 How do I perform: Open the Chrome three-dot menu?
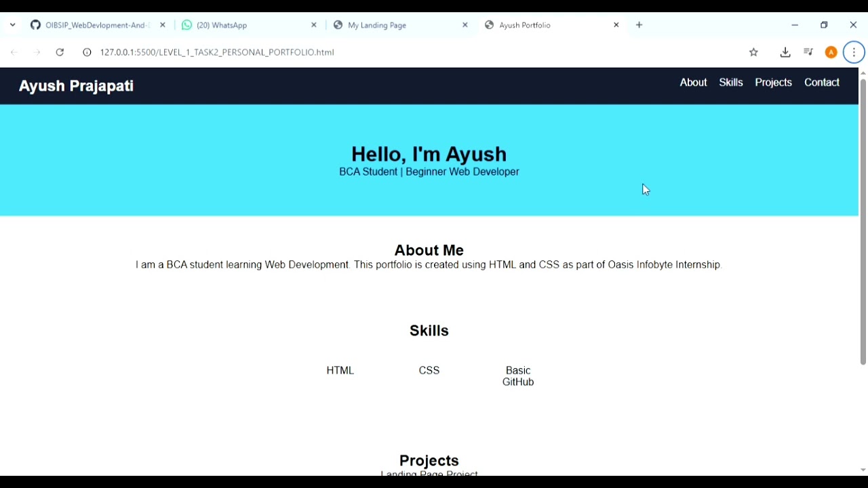pyautogui.click(x=854, y=52)
